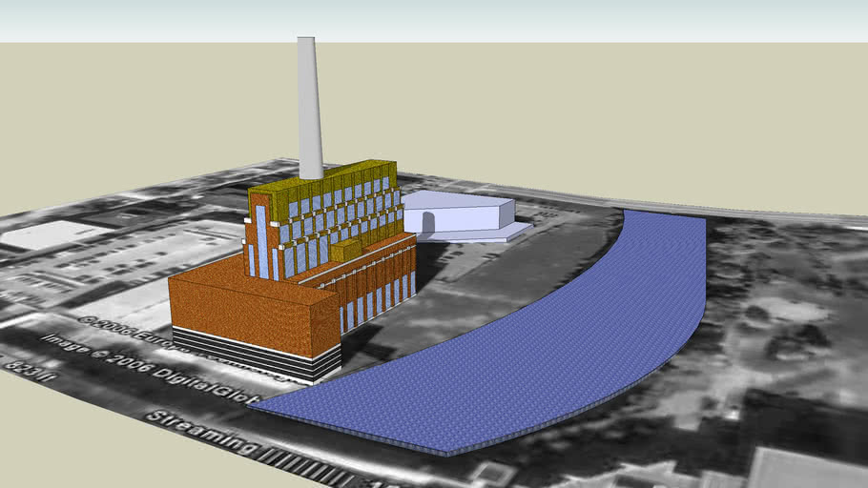Select the orange brick front block
This screenshot has width=868, height=488.
pos(252,310)
